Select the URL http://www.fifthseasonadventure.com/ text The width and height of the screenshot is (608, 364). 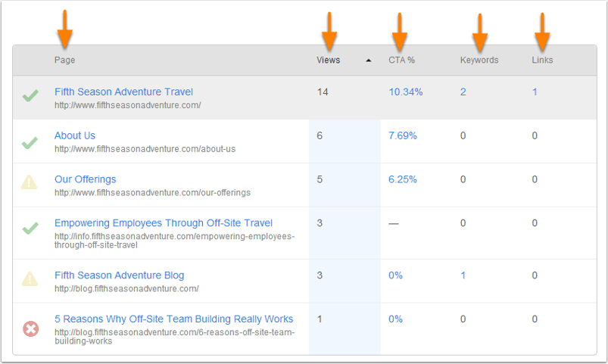tap(127, 105)
